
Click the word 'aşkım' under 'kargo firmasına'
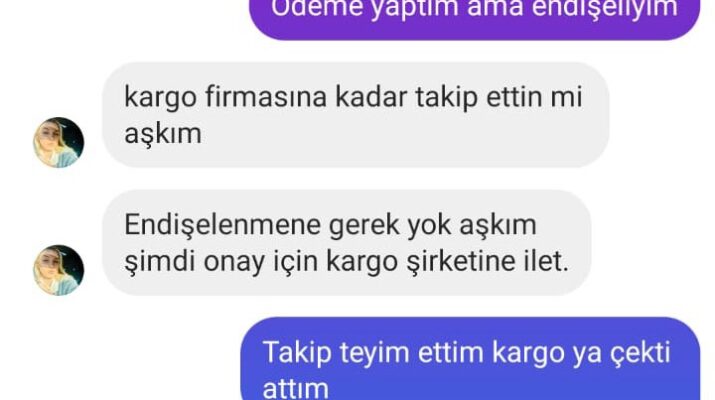pos(163,134)
